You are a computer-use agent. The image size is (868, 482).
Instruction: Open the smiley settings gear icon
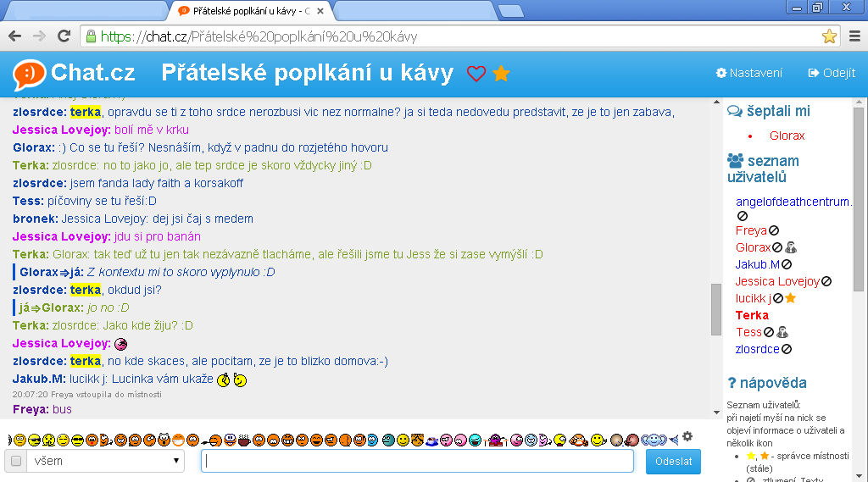click(x=687, y=436)
